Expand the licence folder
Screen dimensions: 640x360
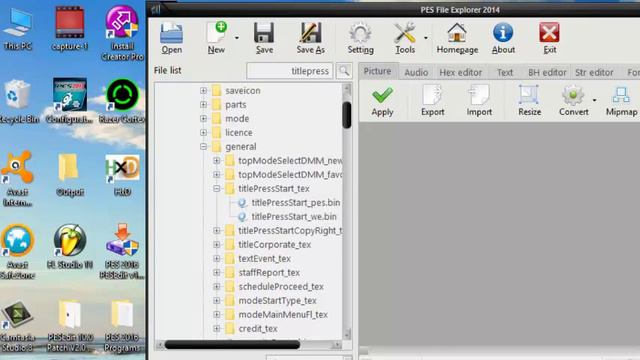(x=203, y=133)
